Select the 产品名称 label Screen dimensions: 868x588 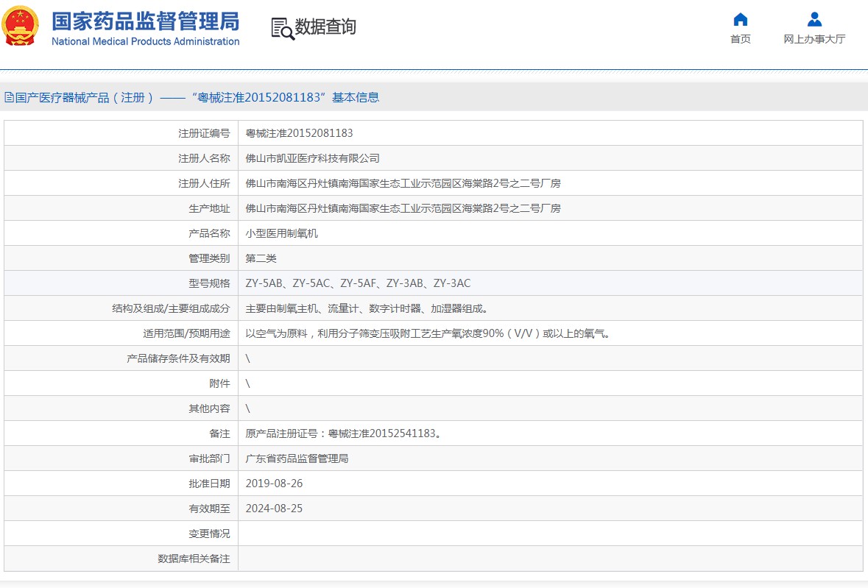[208, 233]
